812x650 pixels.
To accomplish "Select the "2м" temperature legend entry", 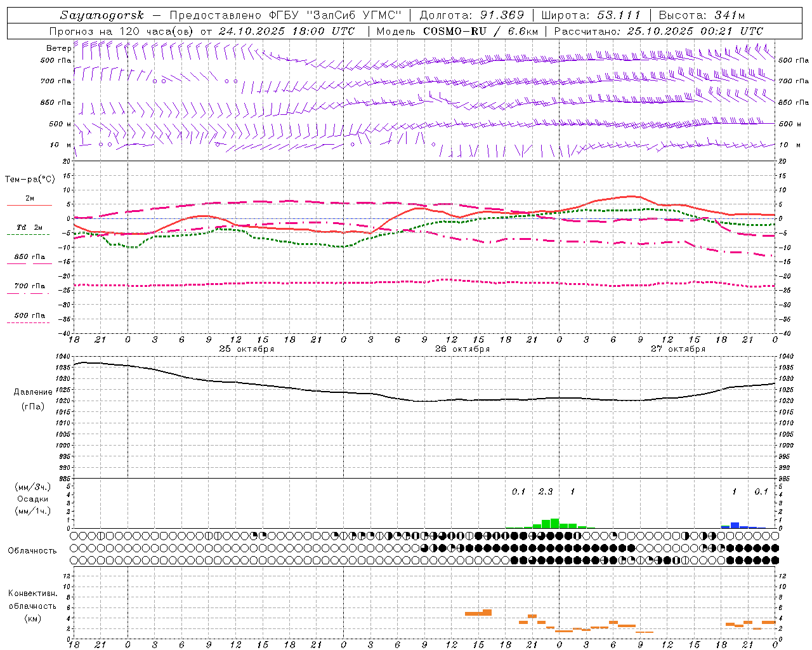I will 30,198.
